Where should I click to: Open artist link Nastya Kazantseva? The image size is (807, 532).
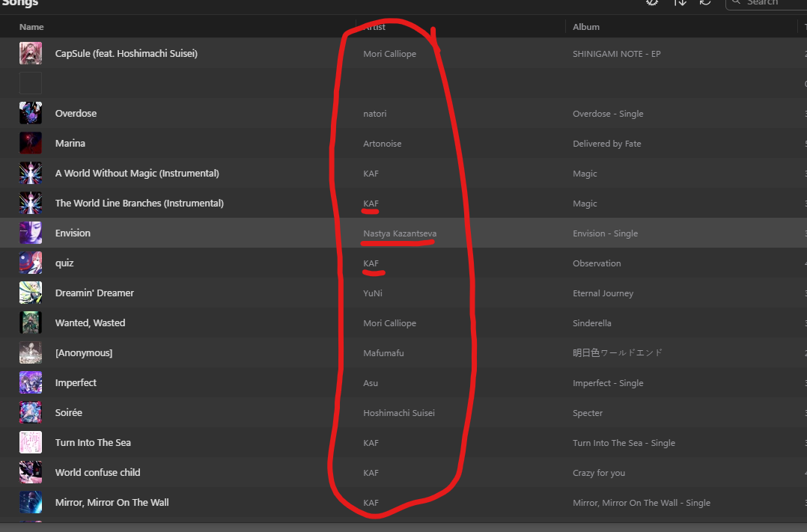pos(399,233)
